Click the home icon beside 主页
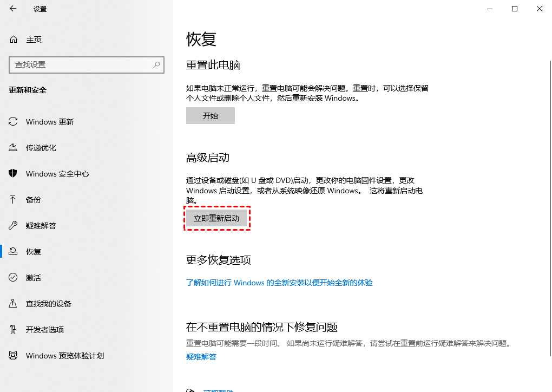 14,40
